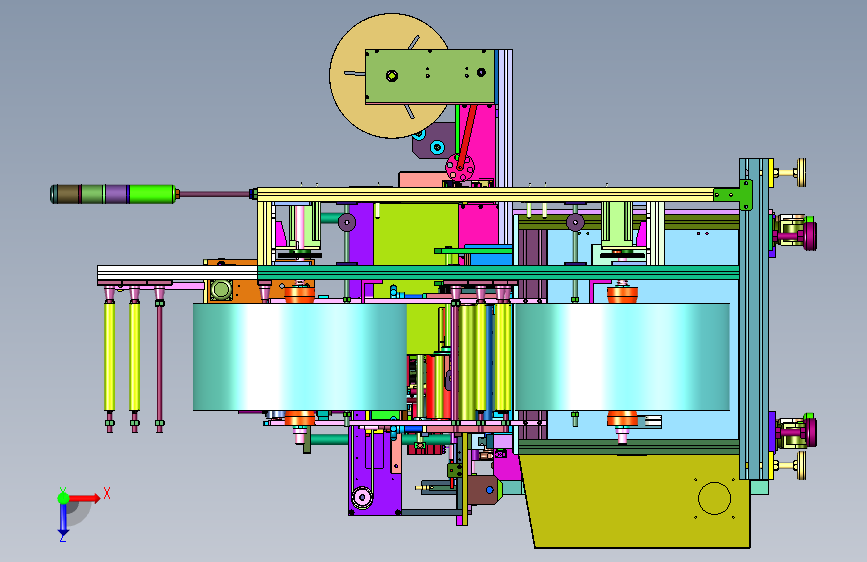The height and width of the screenshot is (562, 867).
Task: Select the orange block with green round unit
Action: tap(232, 281)
